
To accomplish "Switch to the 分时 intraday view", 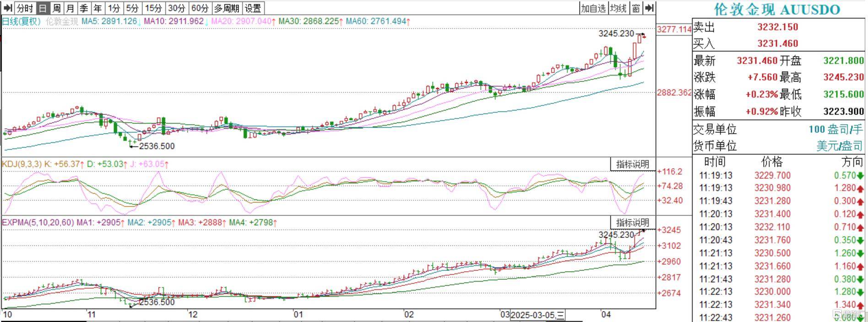I will 25,8.
